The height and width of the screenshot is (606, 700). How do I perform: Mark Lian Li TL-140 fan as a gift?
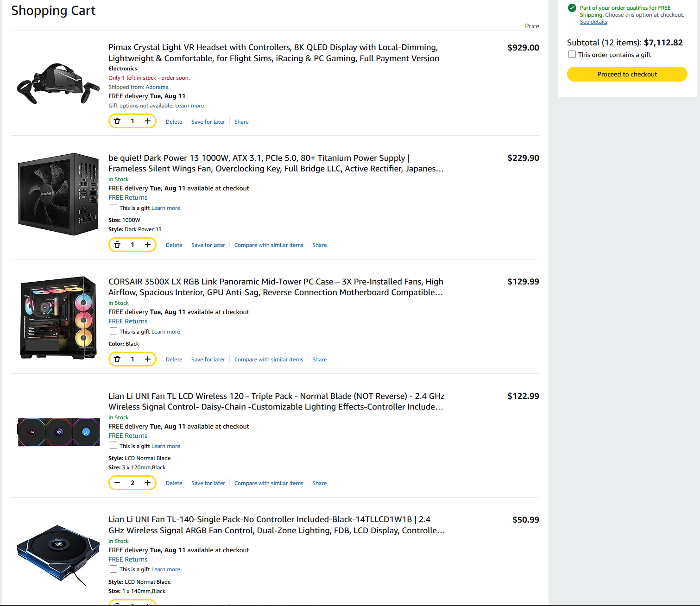pyautogui.click(x=114, y=569)
